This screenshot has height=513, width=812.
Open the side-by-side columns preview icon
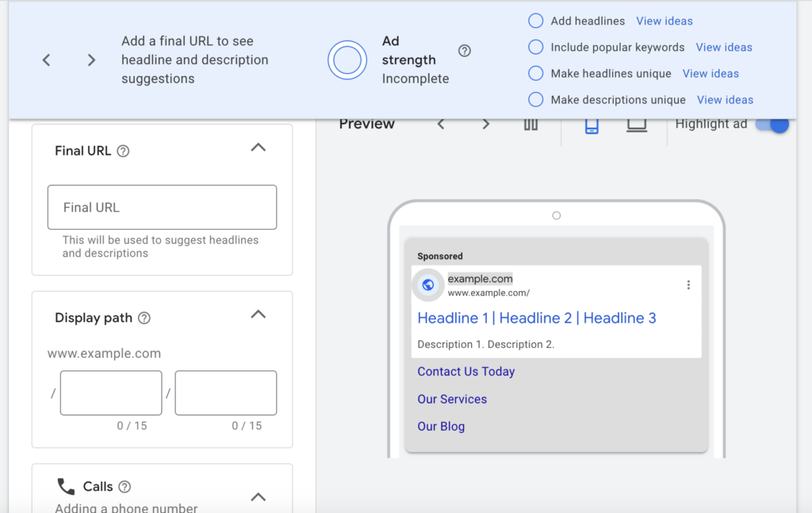point(530,124)
